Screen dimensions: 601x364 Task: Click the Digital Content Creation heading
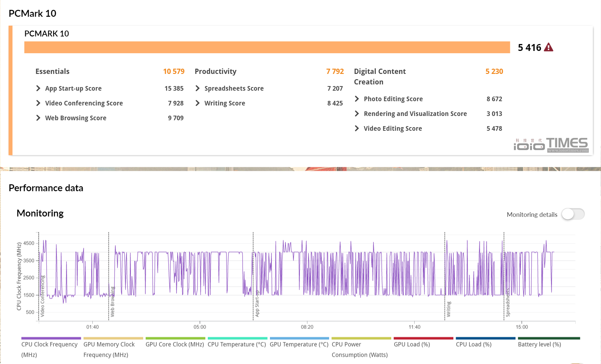[x=380, y=77]
